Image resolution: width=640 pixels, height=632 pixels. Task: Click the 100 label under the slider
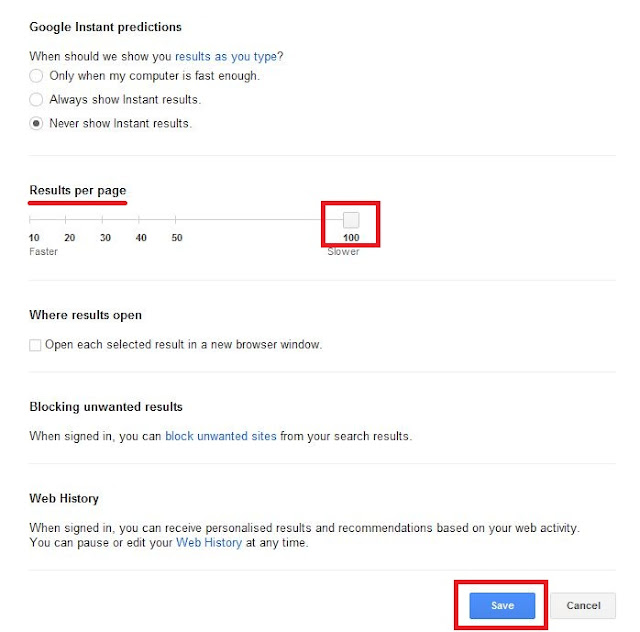pos(351,238)
